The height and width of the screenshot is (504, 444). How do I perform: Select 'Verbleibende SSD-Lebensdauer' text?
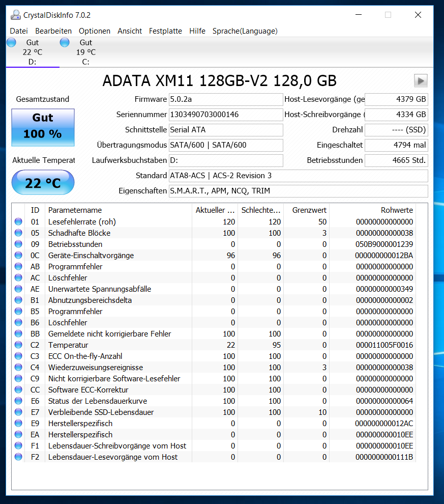pos(101,412)
